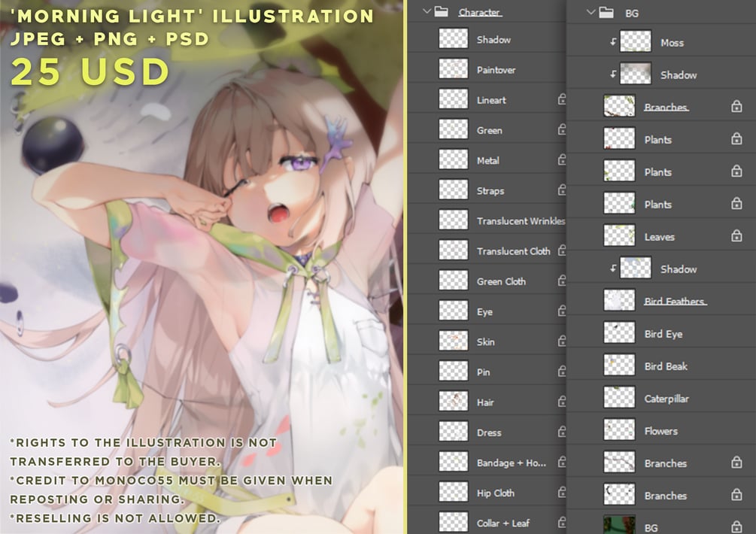The height and width of the screenshot is (534, 756).
Task: Select the Dress layer name
Action: (x=489, y=432)
